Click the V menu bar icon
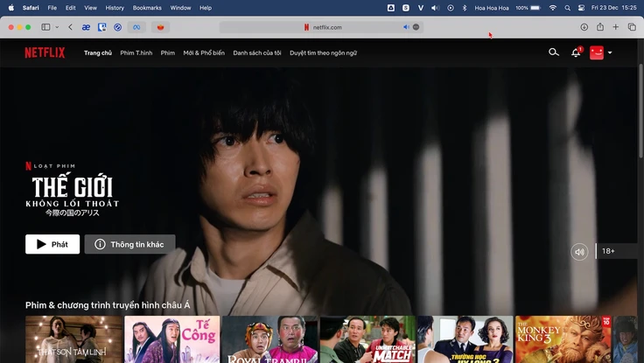 point(421,7)
